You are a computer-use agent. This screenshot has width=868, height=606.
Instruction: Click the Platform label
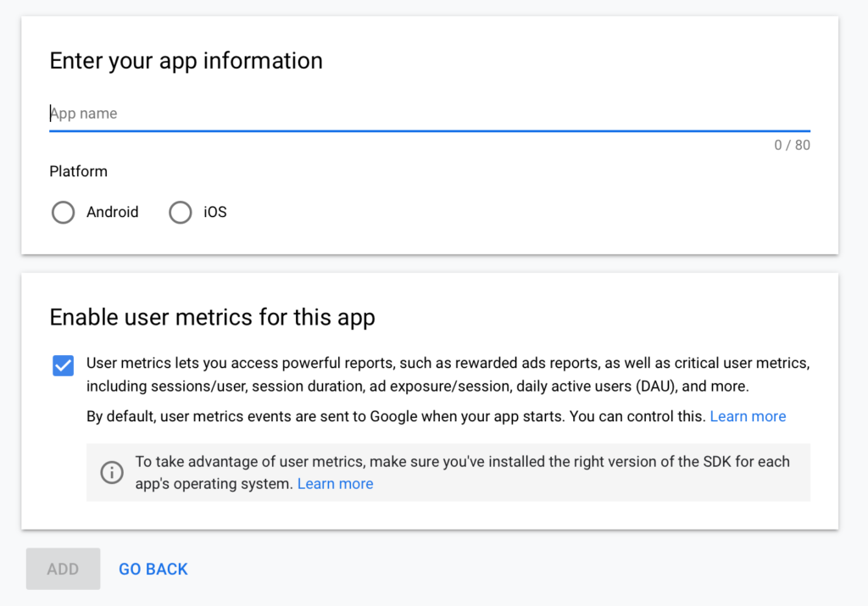79,171
